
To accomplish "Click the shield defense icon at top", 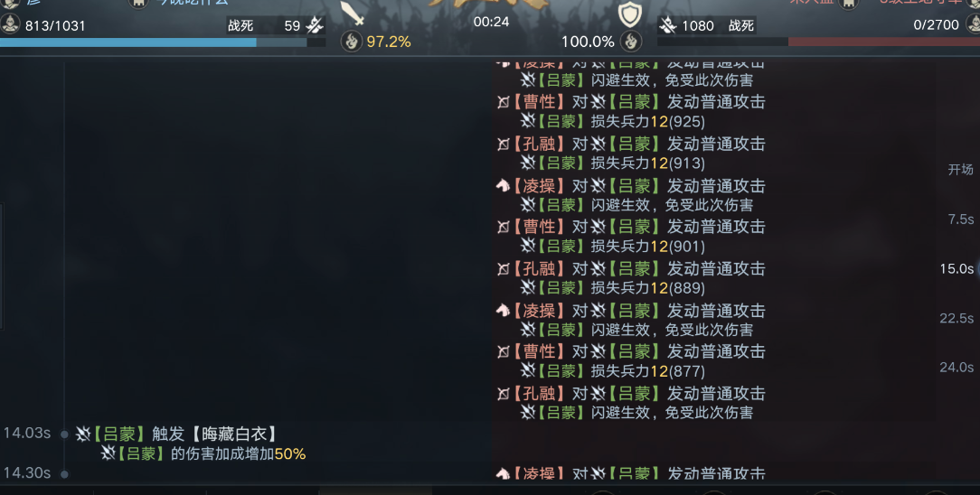I will (629, 14).
